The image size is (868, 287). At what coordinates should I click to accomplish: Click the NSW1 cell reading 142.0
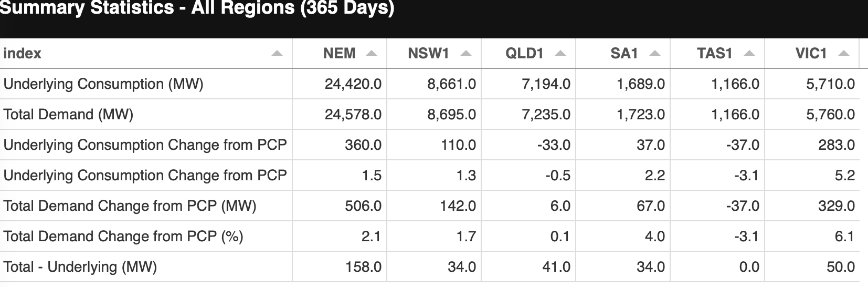458,206
